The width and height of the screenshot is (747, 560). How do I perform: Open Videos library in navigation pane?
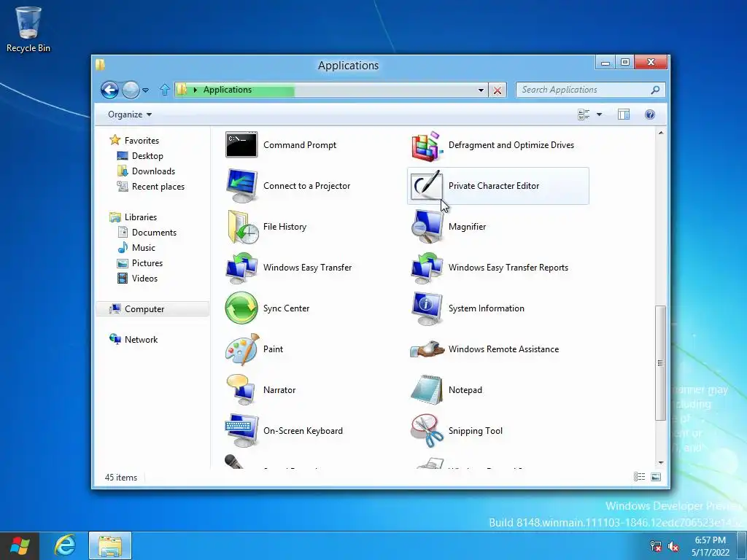click(x=144, y=278)
